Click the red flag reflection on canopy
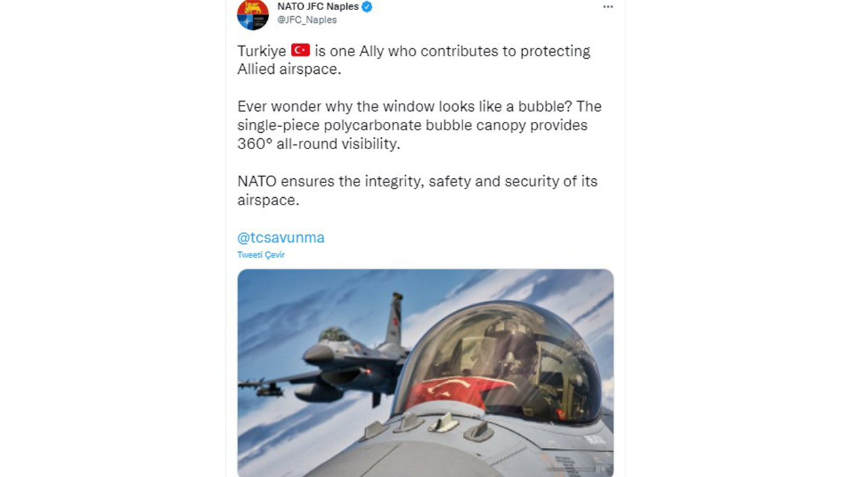868x477 pixels. point(454,392)
